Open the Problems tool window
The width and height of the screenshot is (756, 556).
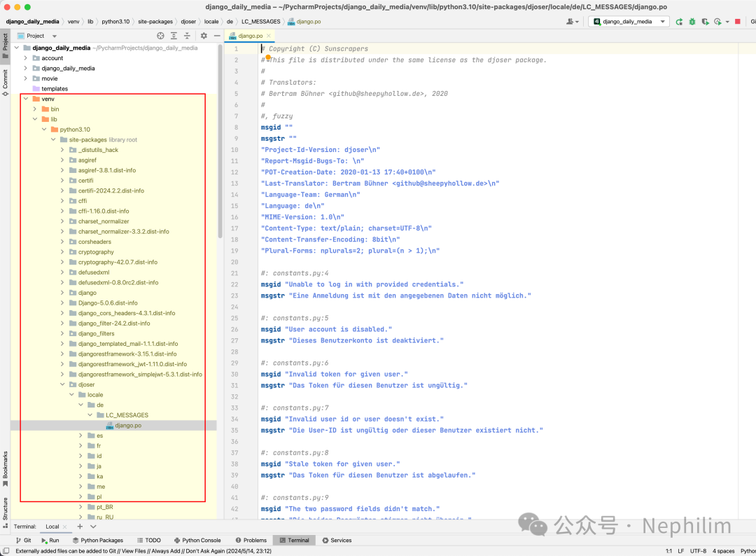coord(251,540)
